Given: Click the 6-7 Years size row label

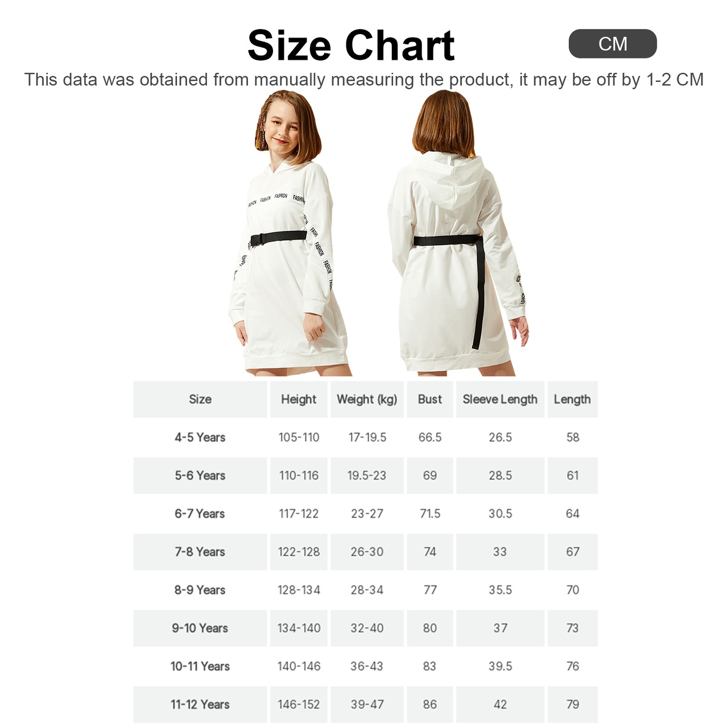Looking at the screenshot, I should [x=200, y=514].
